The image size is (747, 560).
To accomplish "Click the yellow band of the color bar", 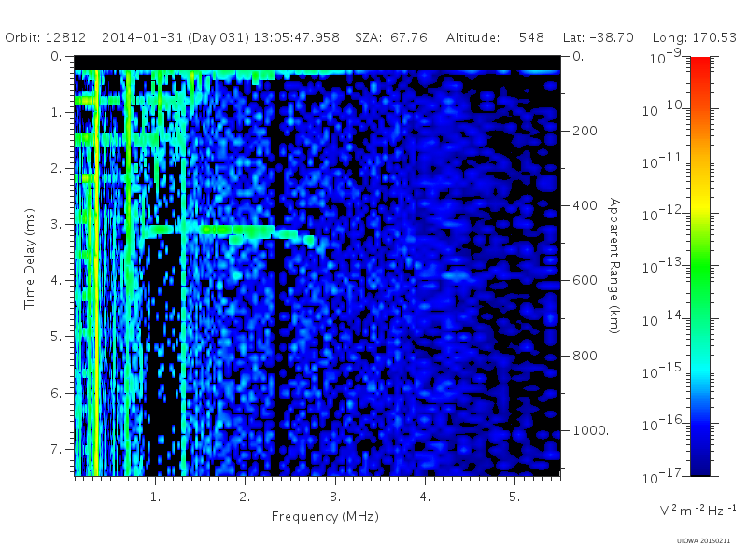I will (699, 203).
